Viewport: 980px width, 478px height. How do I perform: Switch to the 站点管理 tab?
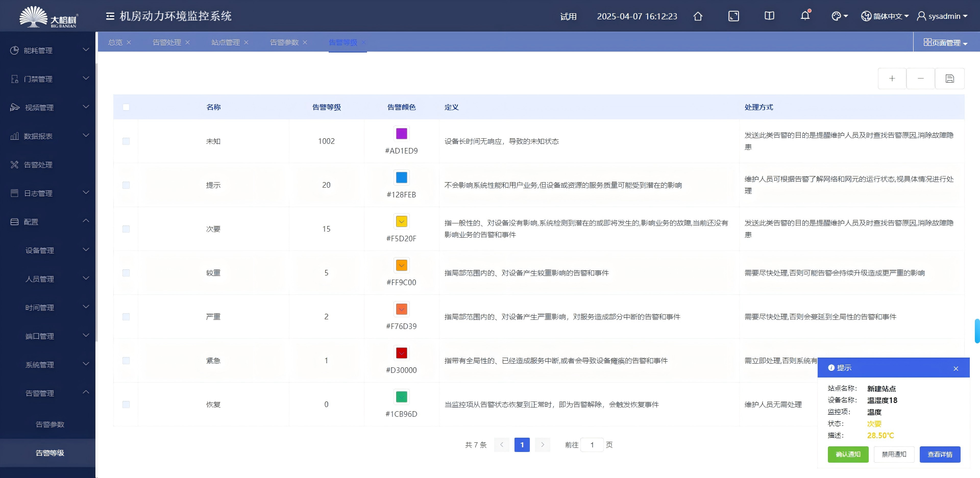tap(226, 42)
